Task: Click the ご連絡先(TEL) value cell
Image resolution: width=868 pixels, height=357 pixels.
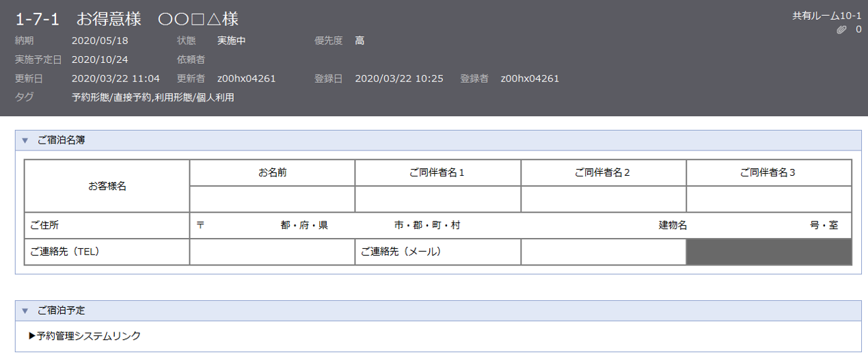Action: click(x=272, y=252)
